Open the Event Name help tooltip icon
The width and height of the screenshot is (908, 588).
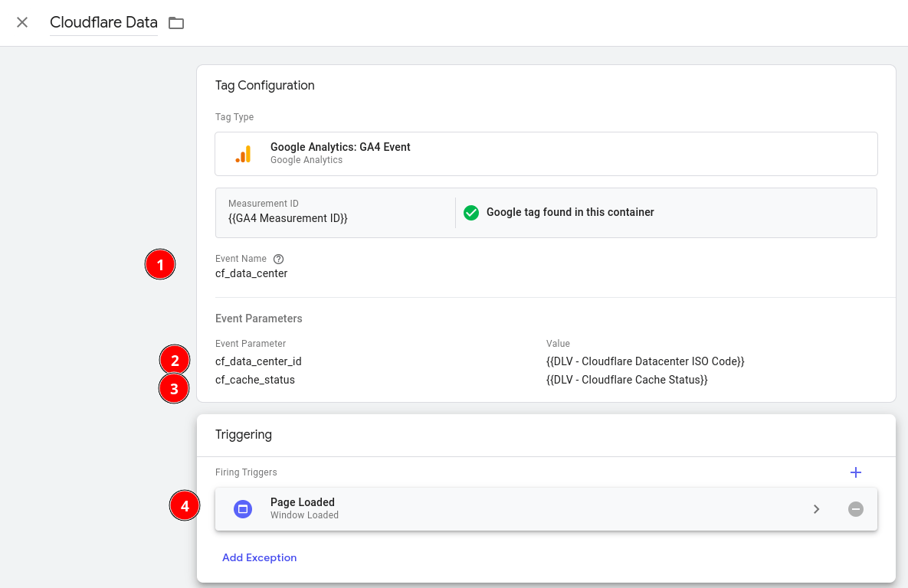(277, 259)
